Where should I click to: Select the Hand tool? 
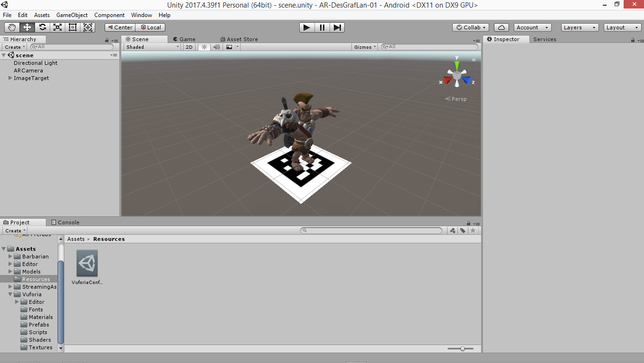pos(12,27)
